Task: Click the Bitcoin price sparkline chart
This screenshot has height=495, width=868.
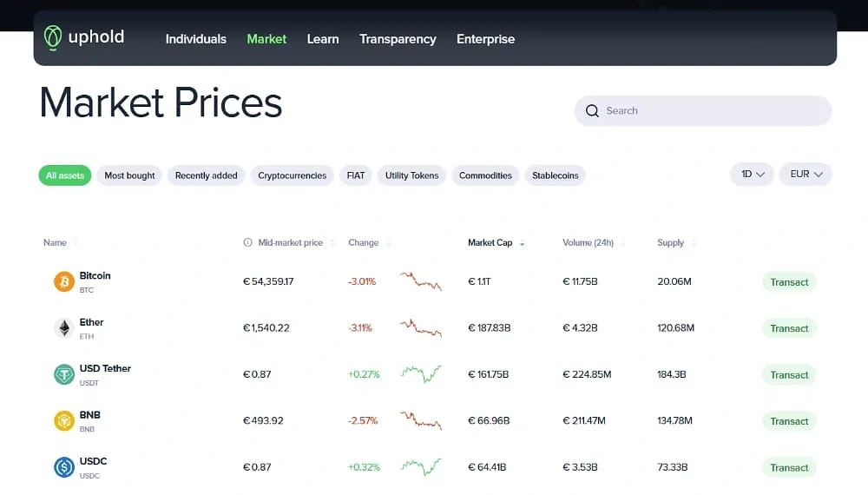Action: pyautogui.click(x=421, y=281)
